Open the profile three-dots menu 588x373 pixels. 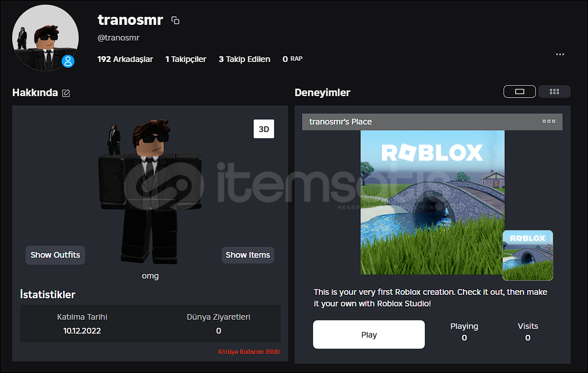coord(560,54)
